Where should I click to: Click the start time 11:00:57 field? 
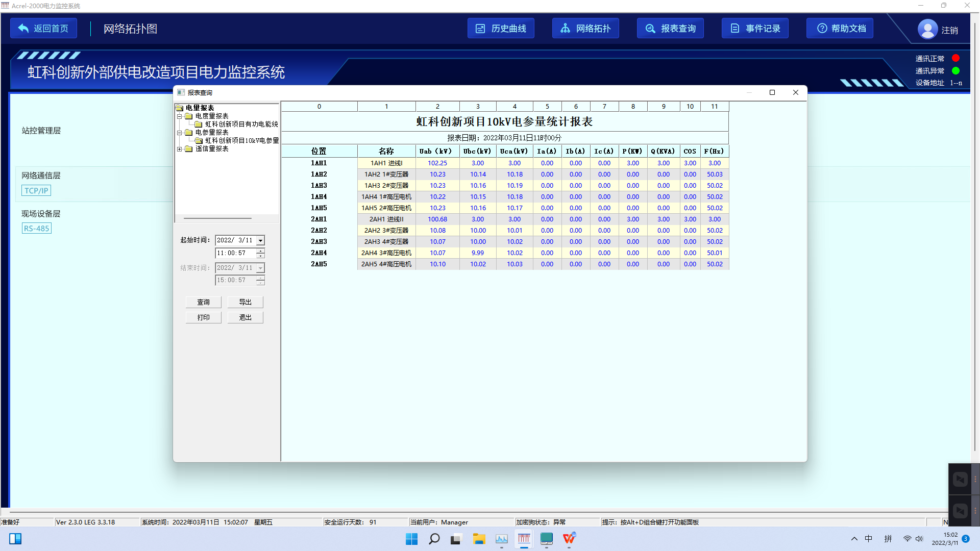235,253
